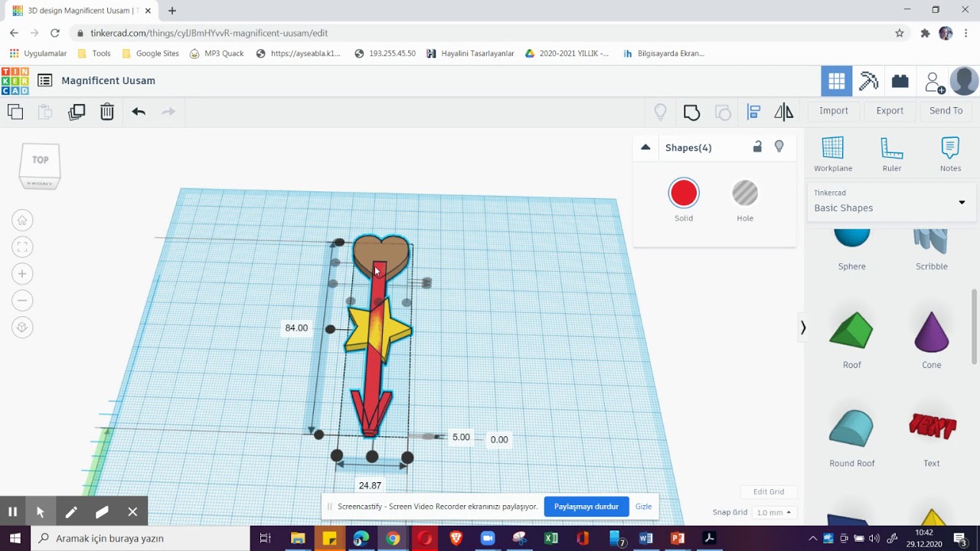Click the Import button
980x551 pixels.
coord(834,111)
